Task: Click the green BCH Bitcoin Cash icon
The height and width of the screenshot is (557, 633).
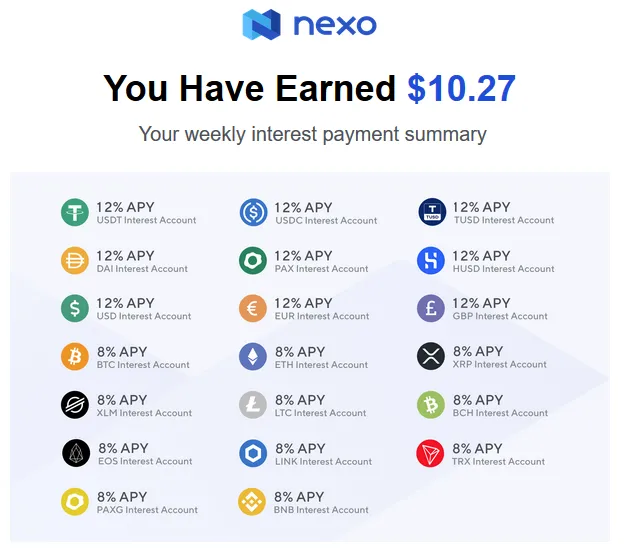Action: coord(431,404)
